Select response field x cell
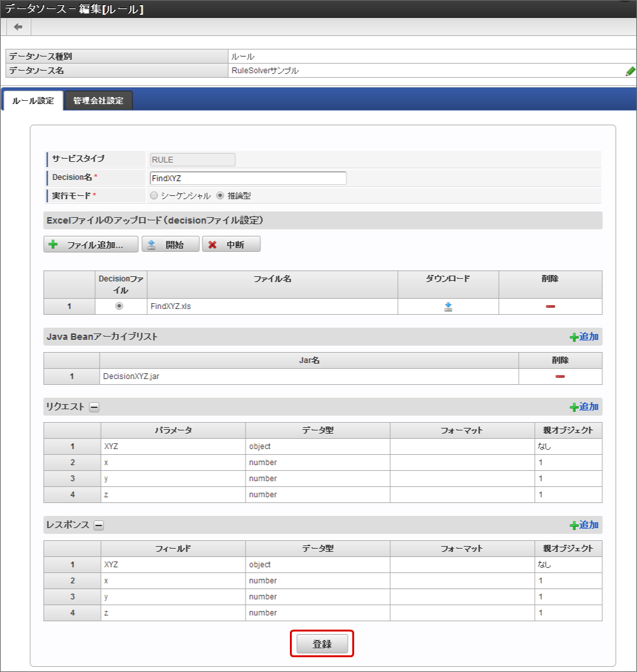637x672 pixels. pyautogui.click(x=173, y=581)
